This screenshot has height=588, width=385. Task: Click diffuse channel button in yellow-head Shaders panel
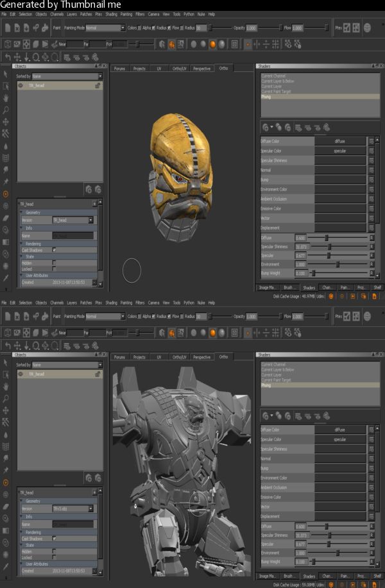pyautogui.click(x=340, y=141)
